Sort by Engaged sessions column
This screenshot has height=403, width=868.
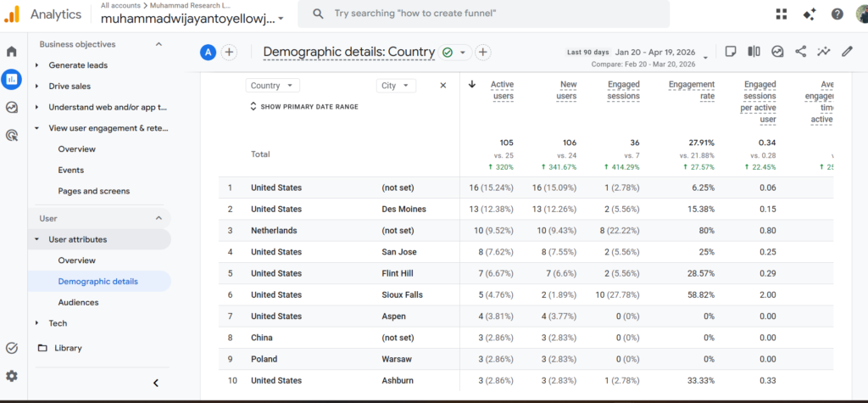(x=624, y=90)
